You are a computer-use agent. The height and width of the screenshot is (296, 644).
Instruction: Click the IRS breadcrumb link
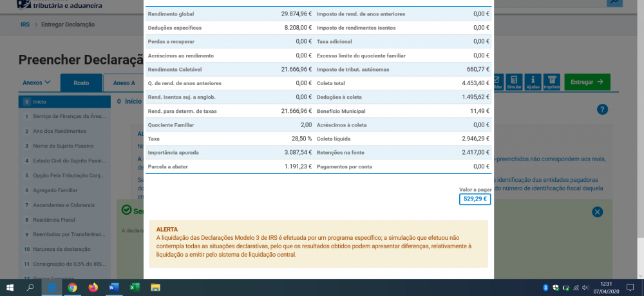25,25
